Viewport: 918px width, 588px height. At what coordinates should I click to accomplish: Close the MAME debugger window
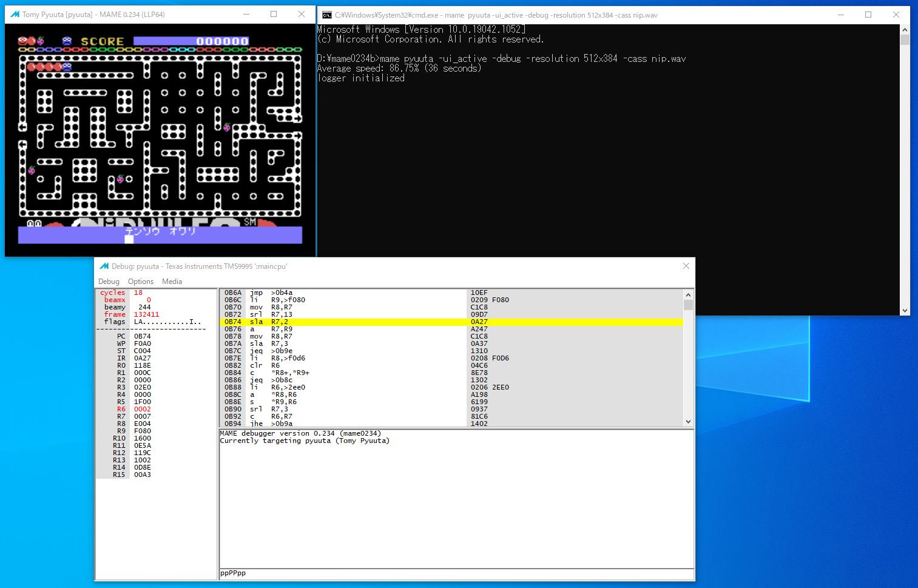[686, 266]
